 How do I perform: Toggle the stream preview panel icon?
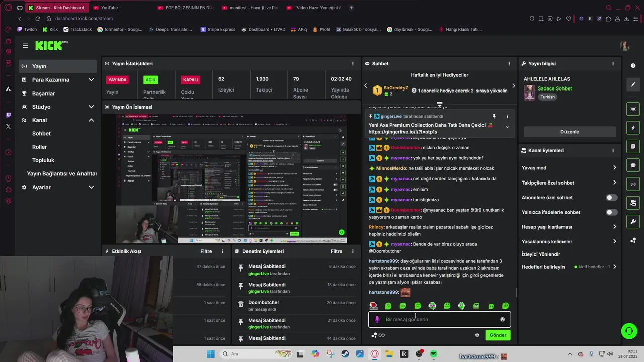click(x=633, y=109)
